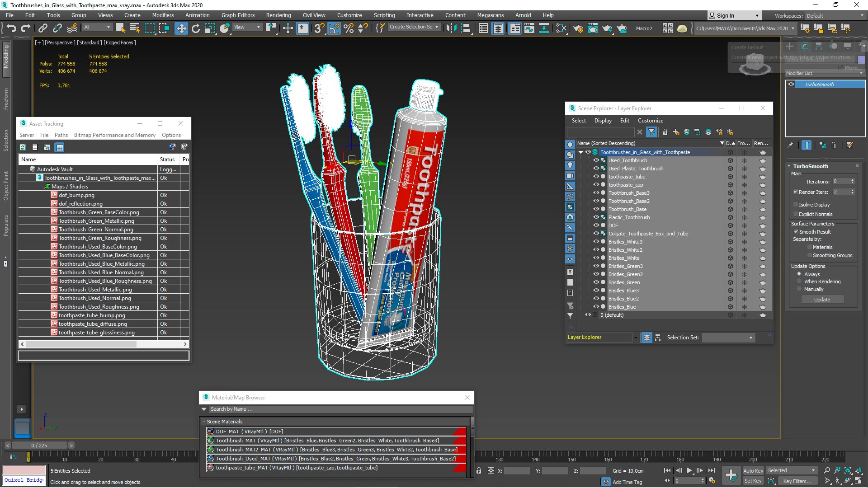Click the Select and Link icon
The height and width of the screenshot is (488, 868).
pos(42,28)
